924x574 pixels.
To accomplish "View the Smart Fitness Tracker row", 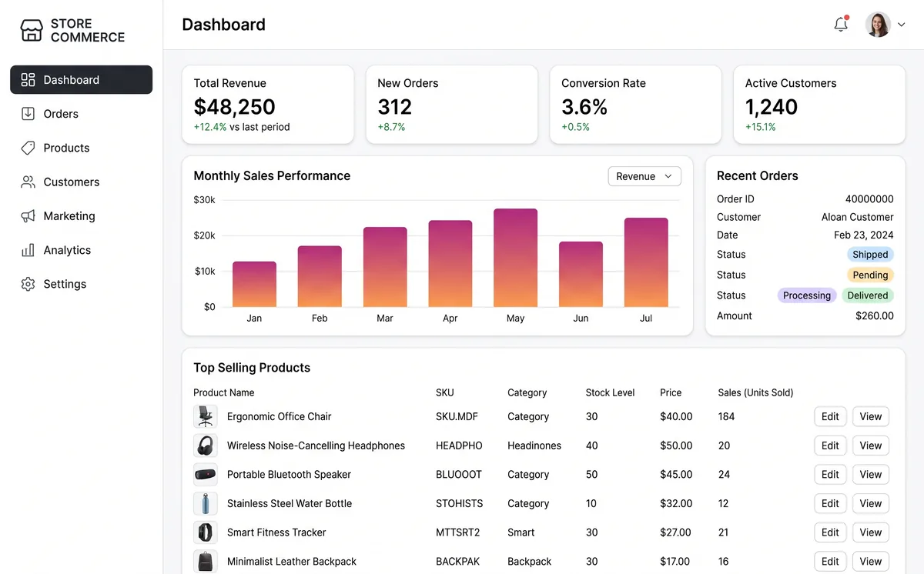I will pyautogui.click(x=871, y=532).
